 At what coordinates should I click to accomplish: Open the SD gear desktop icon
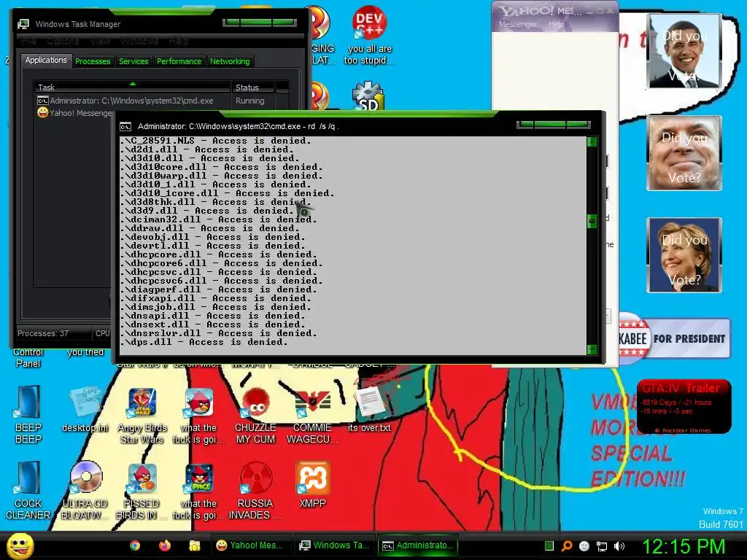coord(368,97)
